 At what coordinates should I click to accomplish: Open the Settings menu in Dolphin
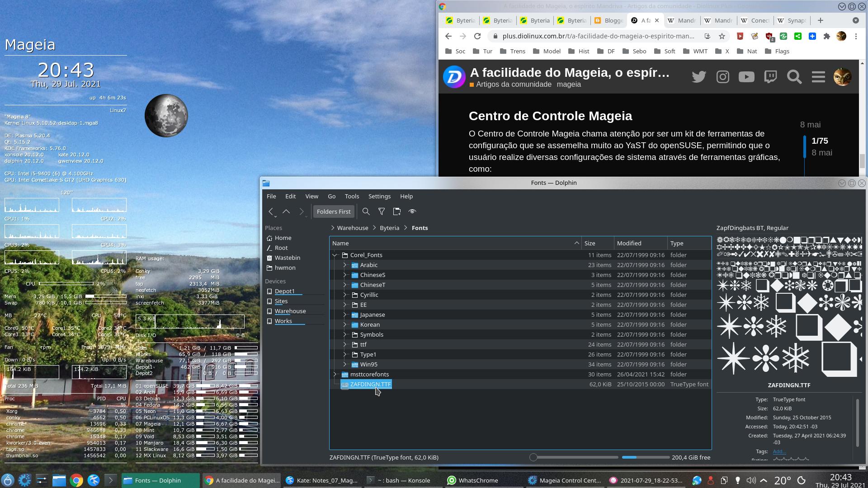coord(379,197)
